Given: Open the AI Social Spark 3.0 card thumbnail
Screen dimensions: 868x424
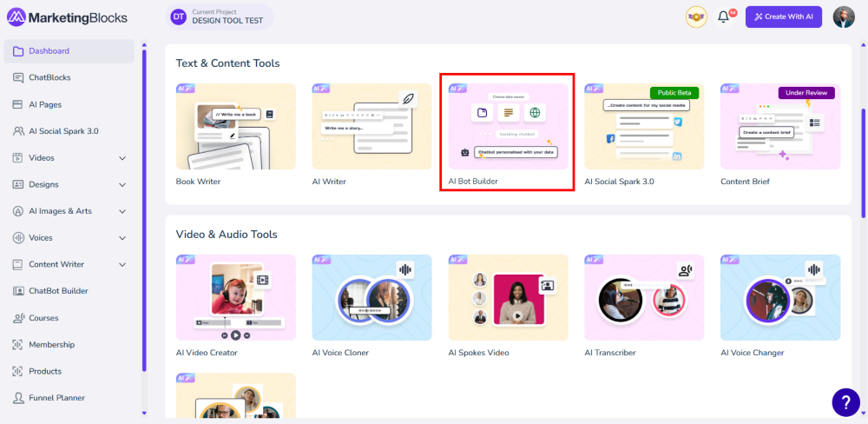Looking at the screenshot, I should (644, 126).
